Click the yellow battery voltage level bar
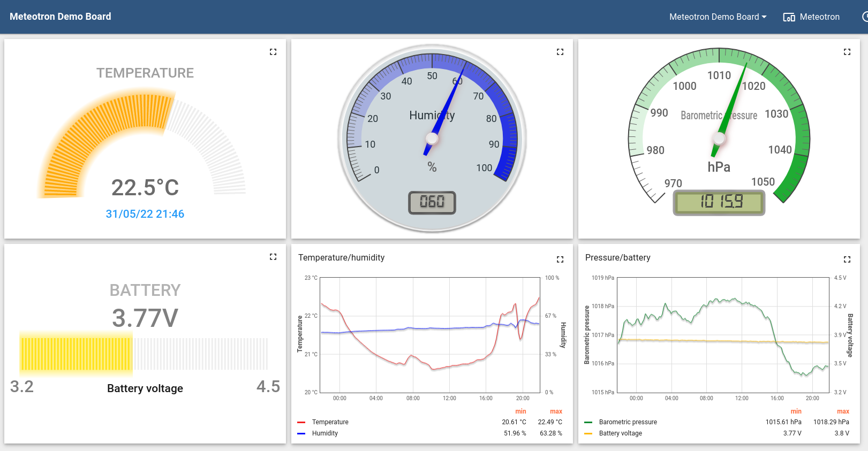 [x=76, y=354]
